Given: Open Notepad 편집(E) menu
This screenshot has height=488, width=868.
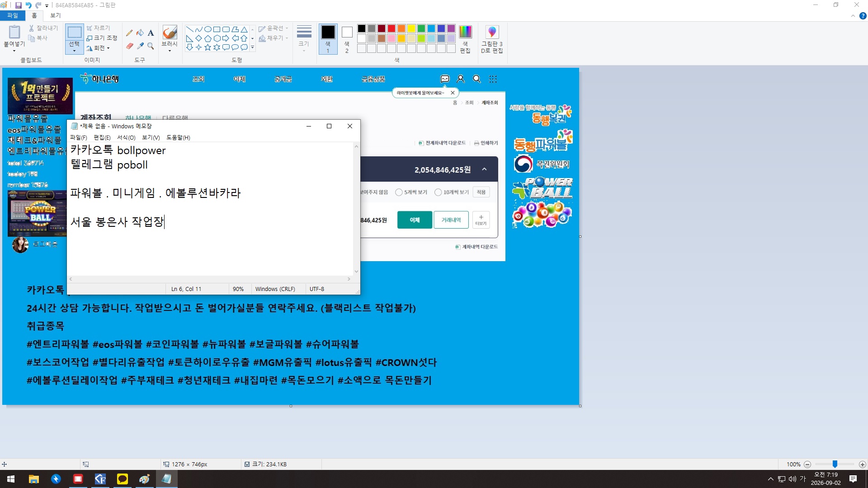Looking at the screenshot, I should (102, 137).
